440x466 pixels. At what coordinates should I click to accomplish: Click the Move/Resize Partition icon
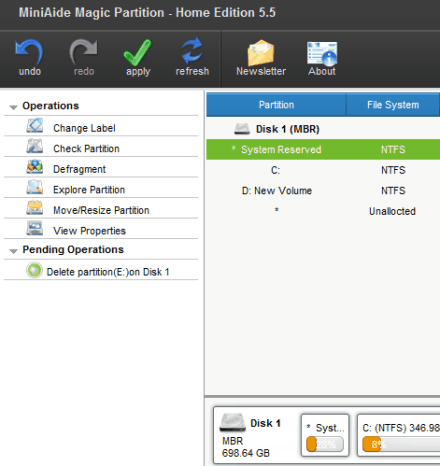[x=35, y=208]
